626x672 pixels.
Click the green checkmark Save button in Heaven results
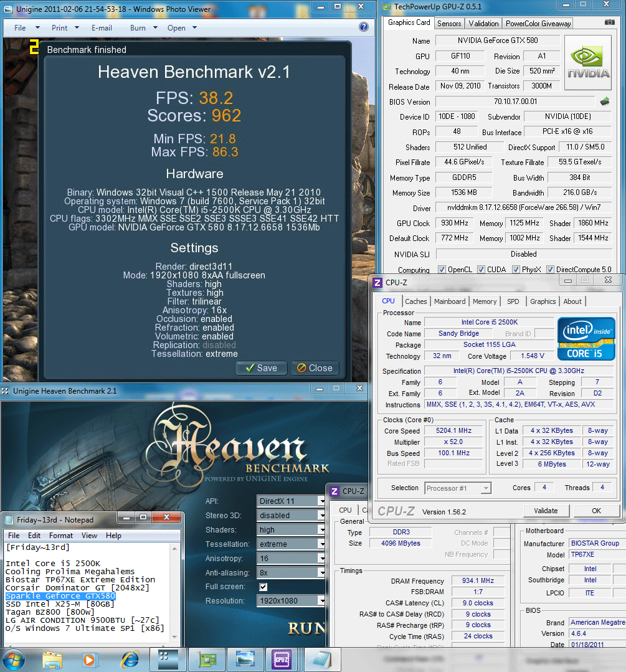[x=261, y=368]
